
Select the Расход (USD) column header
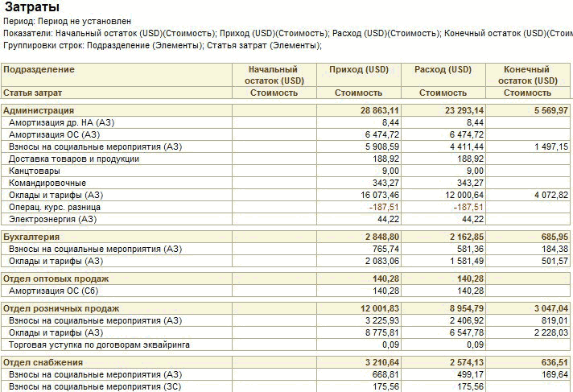point(443,70)
